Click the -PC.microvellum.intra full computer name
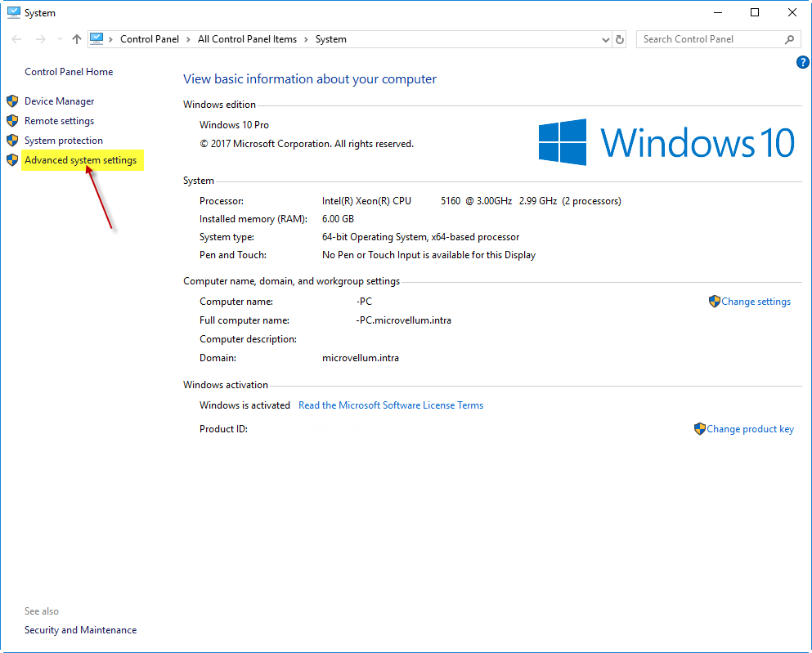 point(403,320)
